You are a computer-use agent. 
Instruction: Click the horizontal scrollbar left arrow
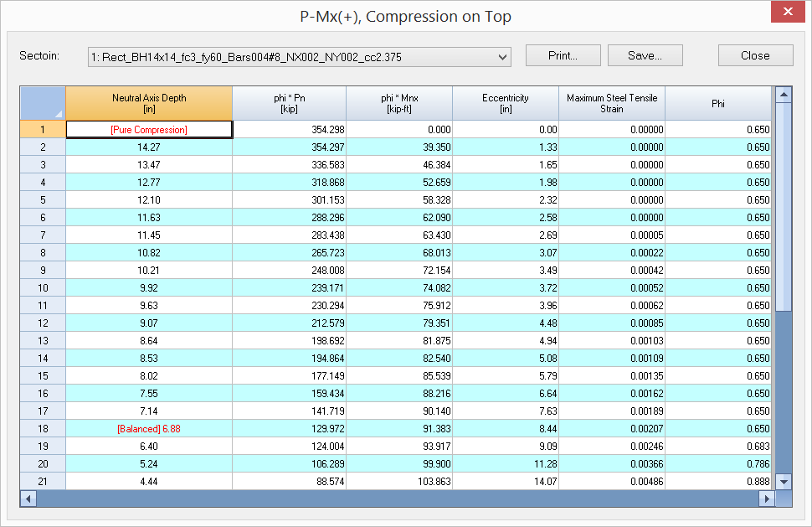click(x=28, y=499)
